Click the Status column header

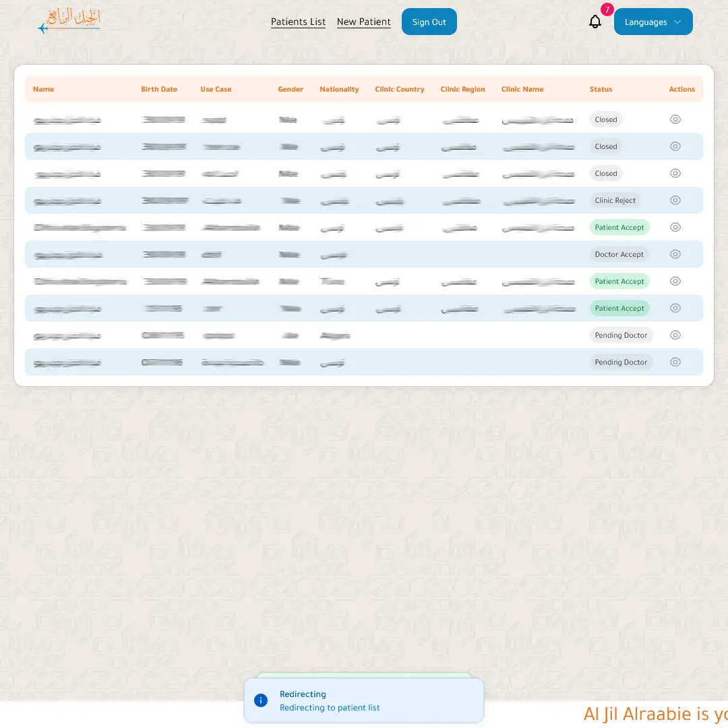601,89
